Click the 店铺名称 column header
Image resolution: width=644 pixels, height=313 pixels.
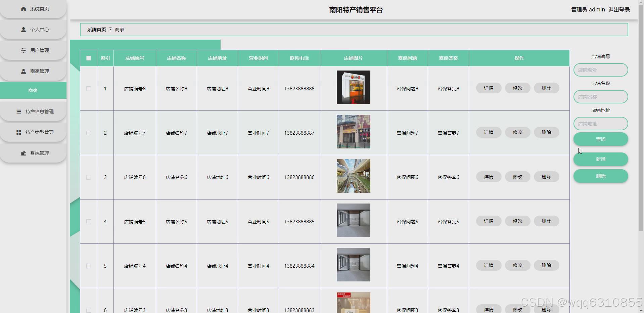point(177,58)
